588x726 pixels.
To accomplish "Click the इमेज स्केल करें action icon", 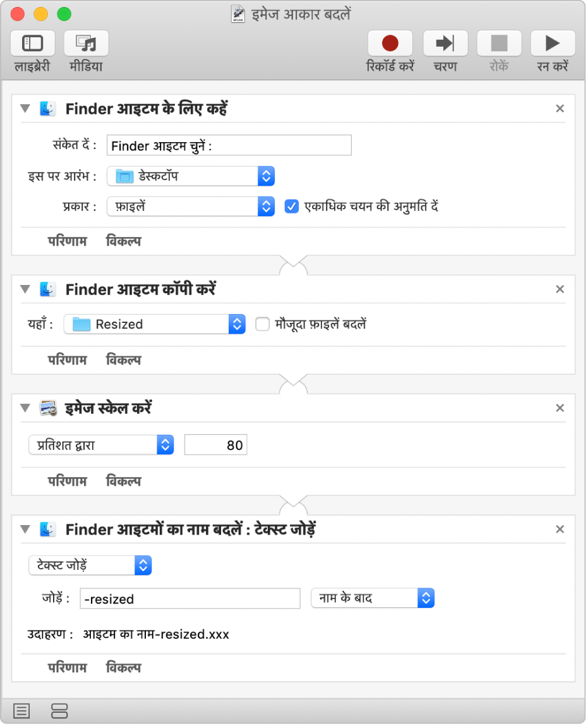I will [48, 408].
